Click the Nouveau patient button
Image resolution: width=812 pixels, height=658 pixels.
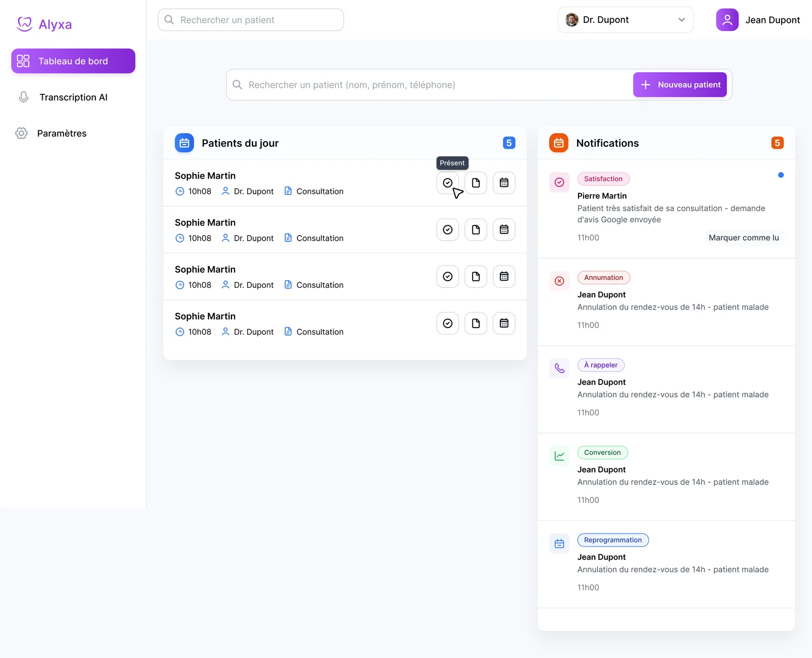point(680,85)
